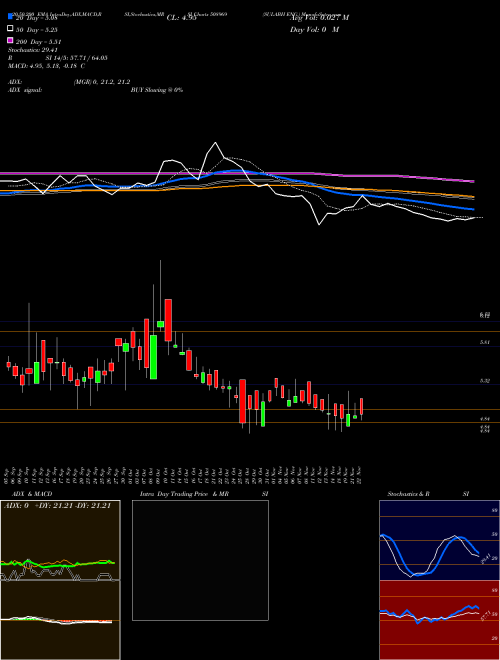Click the 'CL: 4.95' closing price label
Viewport: 500px width, 660px height.
coord(181,18)
